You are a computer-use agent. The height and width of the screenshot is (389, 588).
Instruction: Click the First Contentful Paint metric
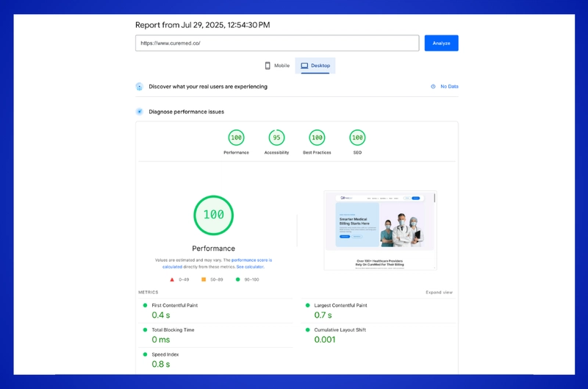[215, 310]
